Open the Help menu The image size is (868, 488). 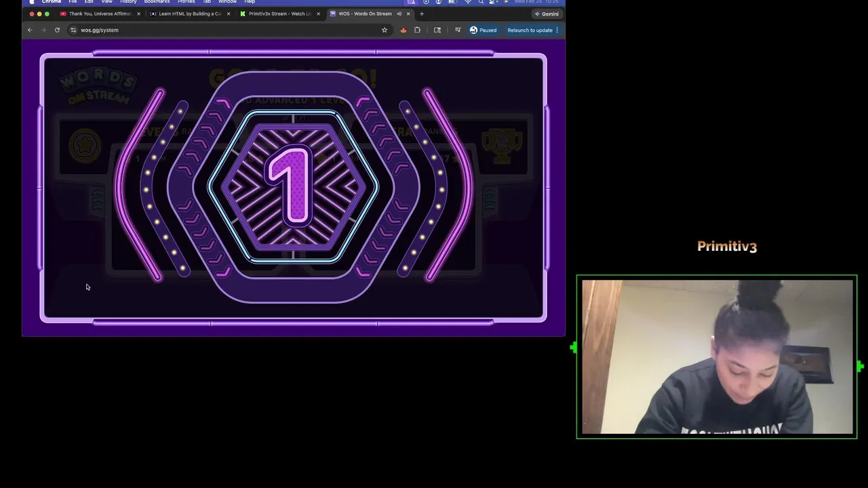click(x=250, y=2)
